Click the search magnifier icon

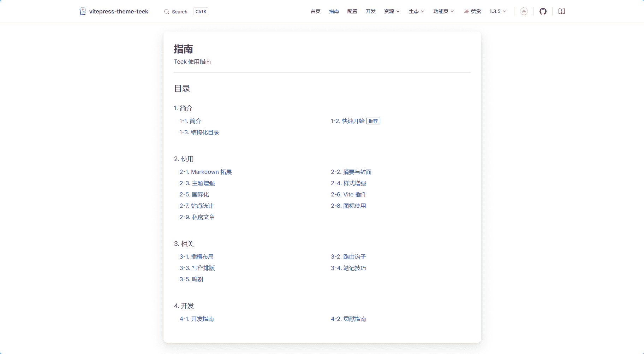pyautogui.click(x=166, y=11)
